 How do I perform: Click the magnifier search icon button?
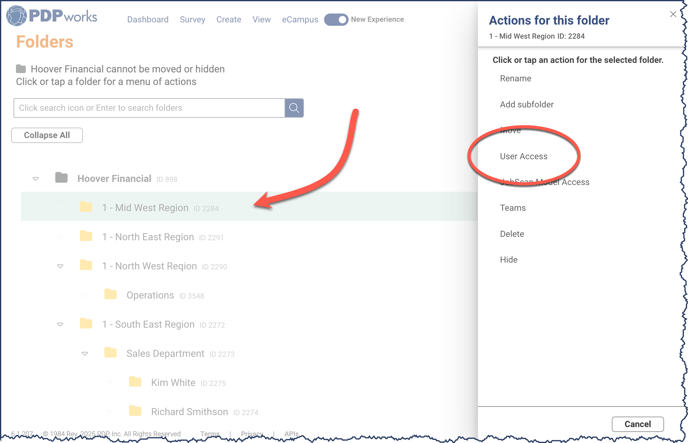coord(294,108)
